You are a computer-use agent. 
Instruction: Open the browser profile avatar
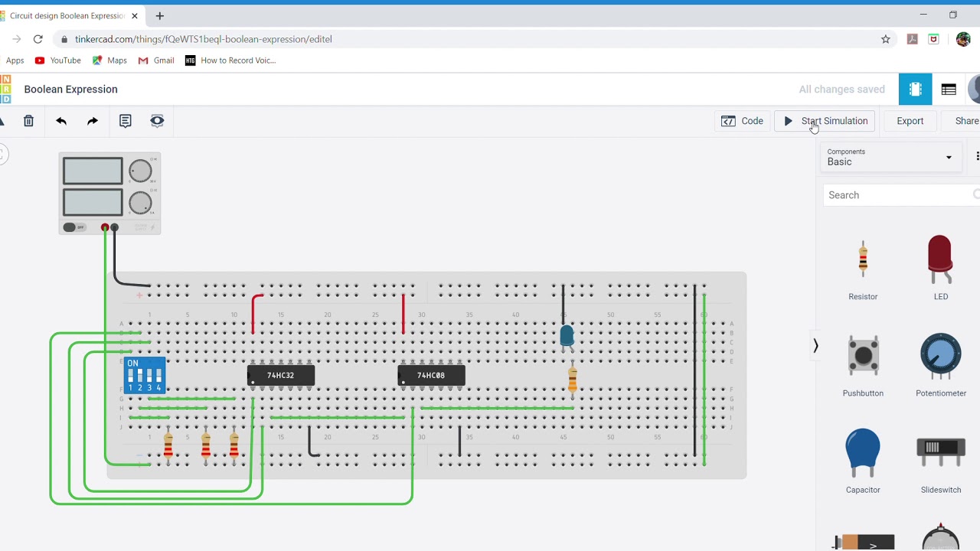[963, 39]
